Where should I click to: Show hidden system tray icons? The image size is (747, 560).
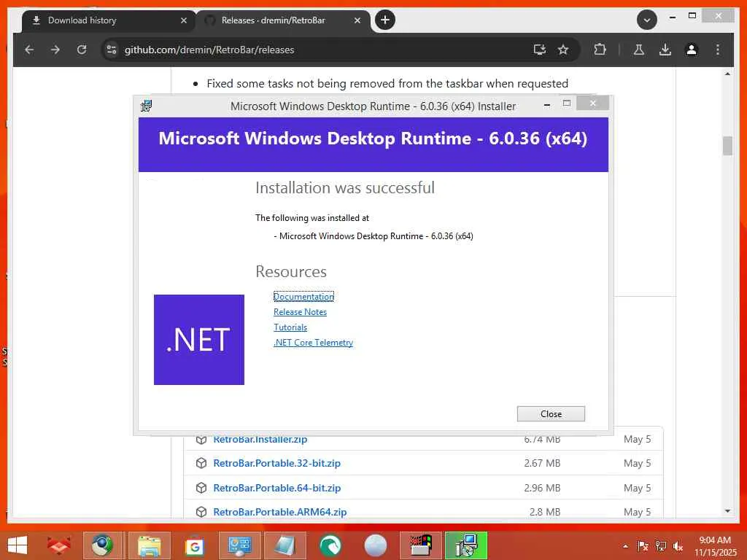625,546
